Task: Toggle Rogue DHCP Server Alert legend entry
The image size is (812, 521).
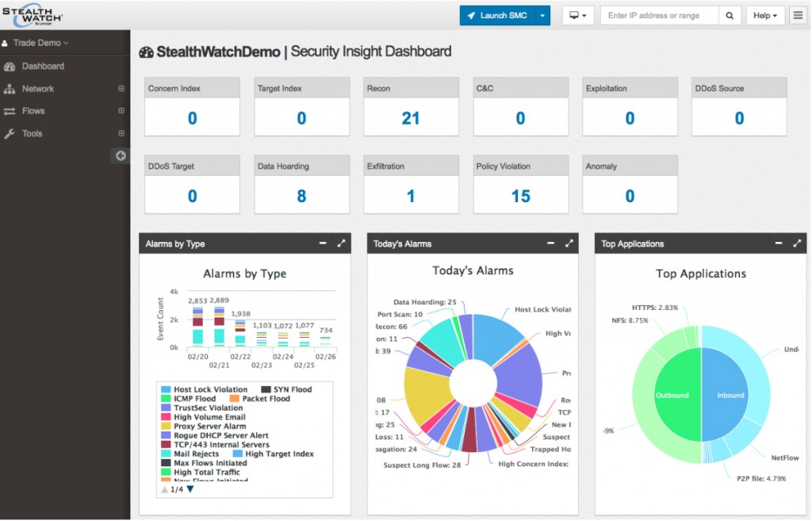Action: coord(215,435)
